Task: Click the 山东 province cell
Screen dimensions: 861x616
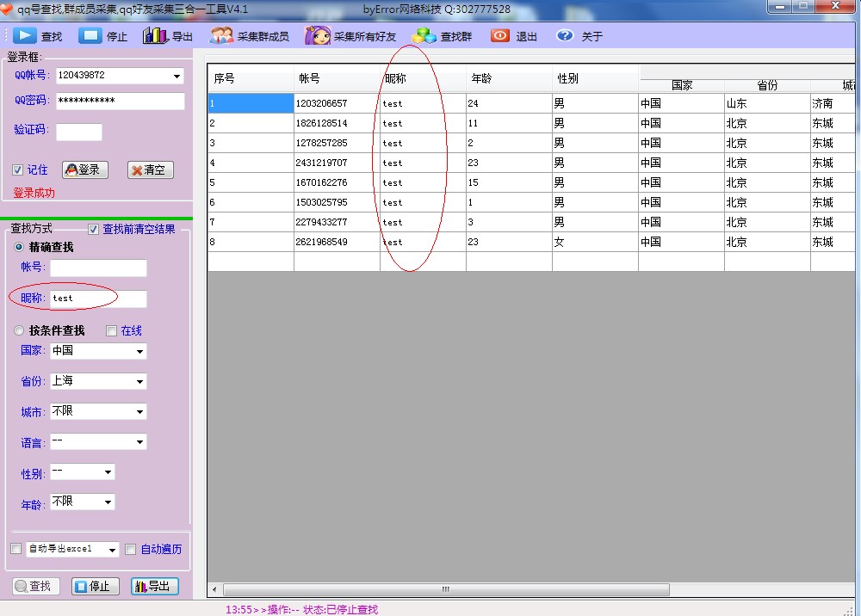Action: pos(767,103)
